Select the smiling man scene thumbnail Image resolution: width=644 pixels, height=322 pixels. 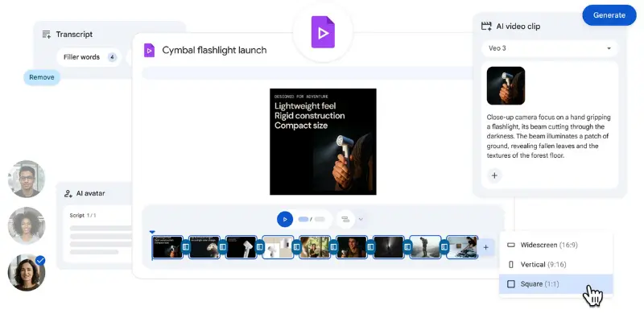(352, 247)
